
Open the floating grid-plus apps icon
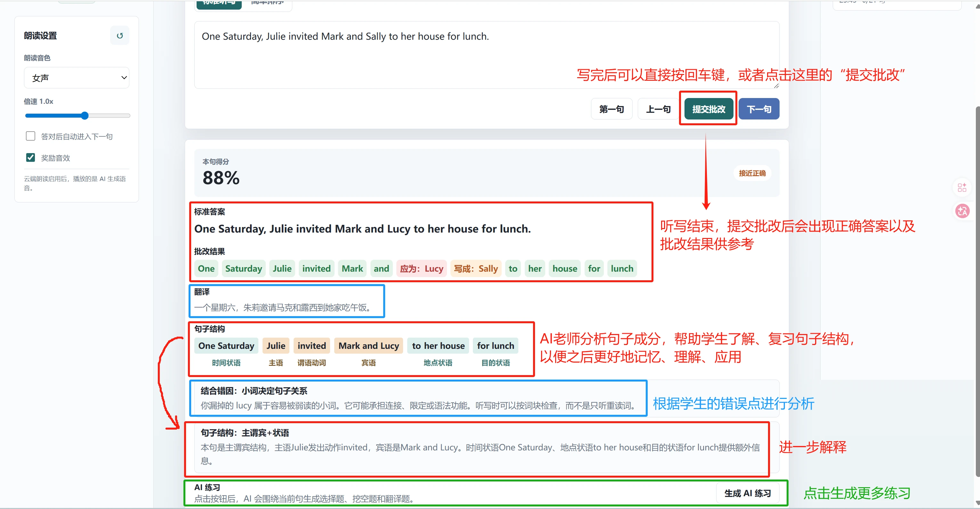[x=962, y=187]
